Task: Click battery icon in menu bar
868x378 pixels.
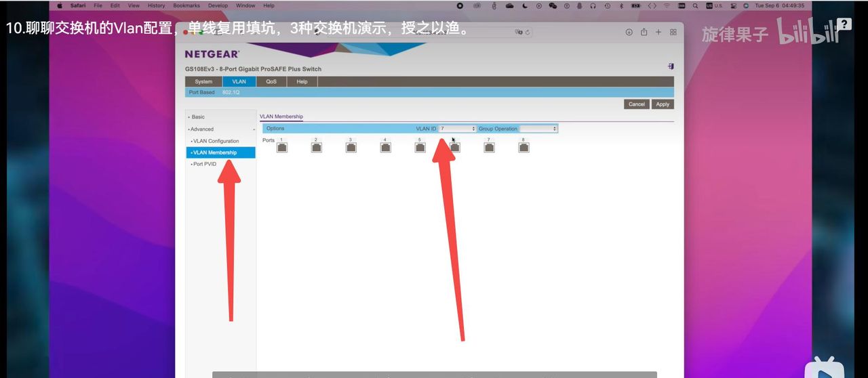Action: tap(635, 5)
